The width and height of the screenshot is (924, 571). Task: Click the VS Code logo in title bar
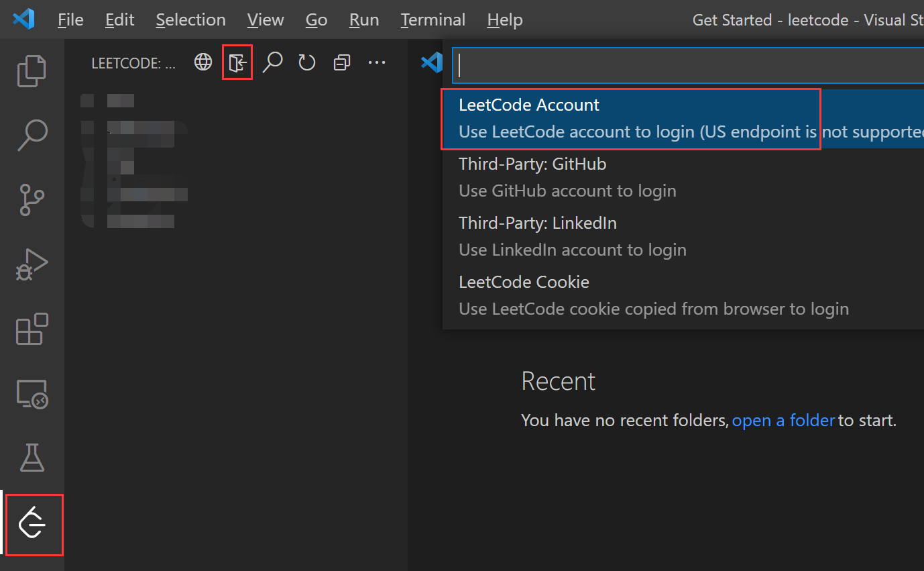pyautogui.click(x=23, y=19)
